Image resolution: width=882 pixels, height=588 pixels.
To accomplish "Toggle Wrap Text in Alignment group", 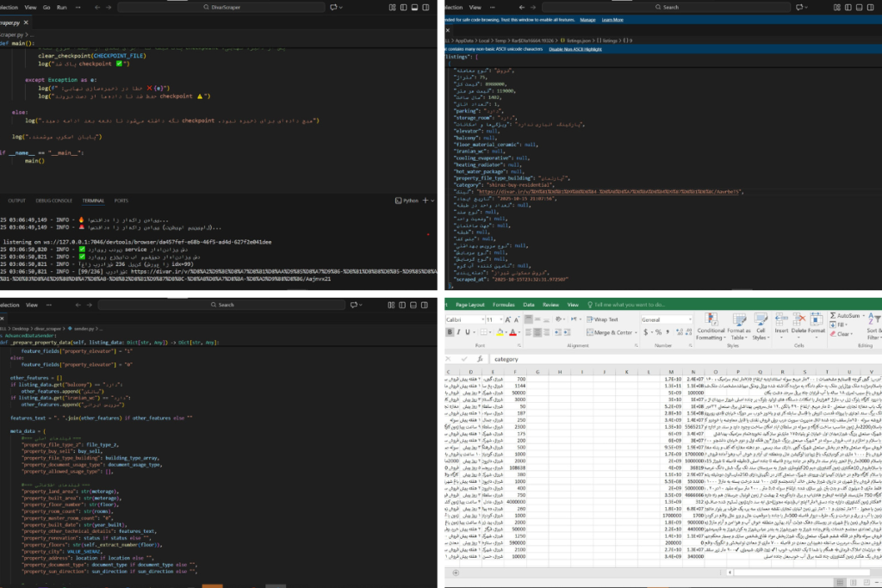I will click(x=602, y=319).
